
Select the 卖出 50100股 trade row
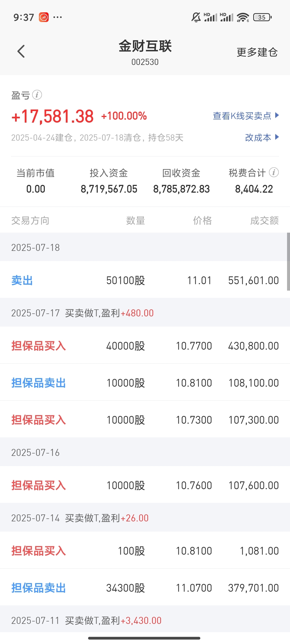pos(145,280)
